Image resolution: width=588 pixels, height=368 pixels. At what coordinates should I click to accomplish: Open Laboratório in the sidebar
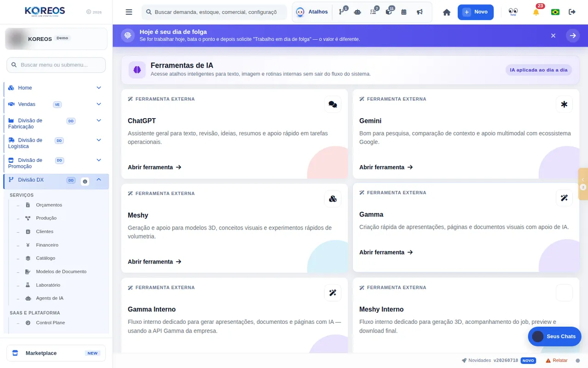[48, 285]
